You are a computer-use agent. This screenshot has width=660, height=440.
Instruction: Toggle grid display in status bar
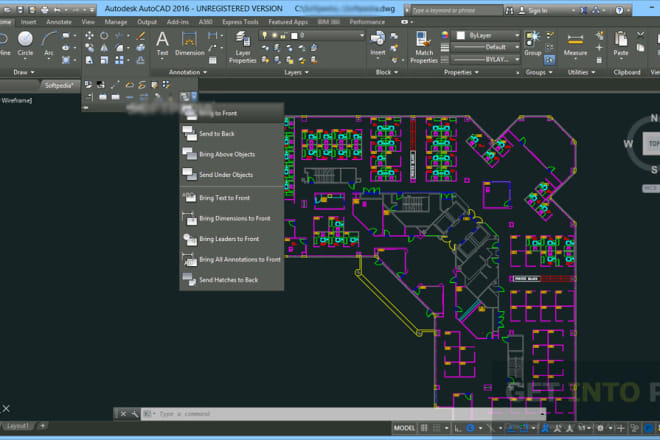click(x=424, y=428)
